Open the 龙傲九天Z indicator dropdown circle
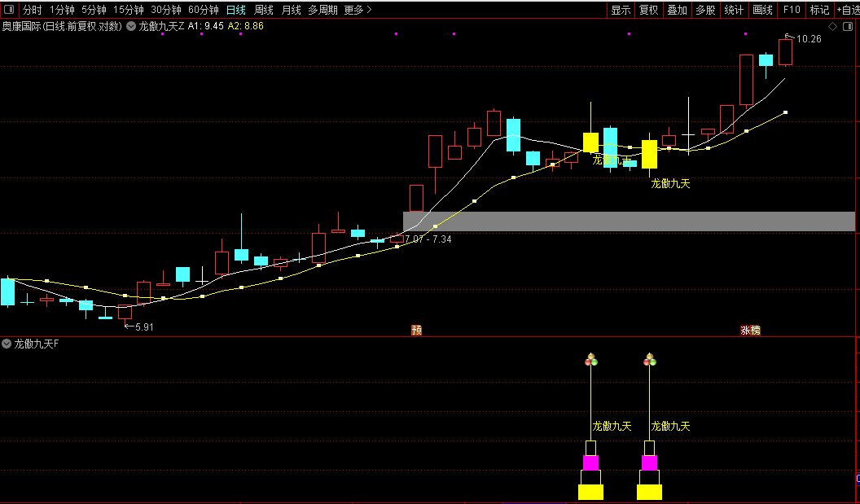860x504 pixels. (131, 26)
